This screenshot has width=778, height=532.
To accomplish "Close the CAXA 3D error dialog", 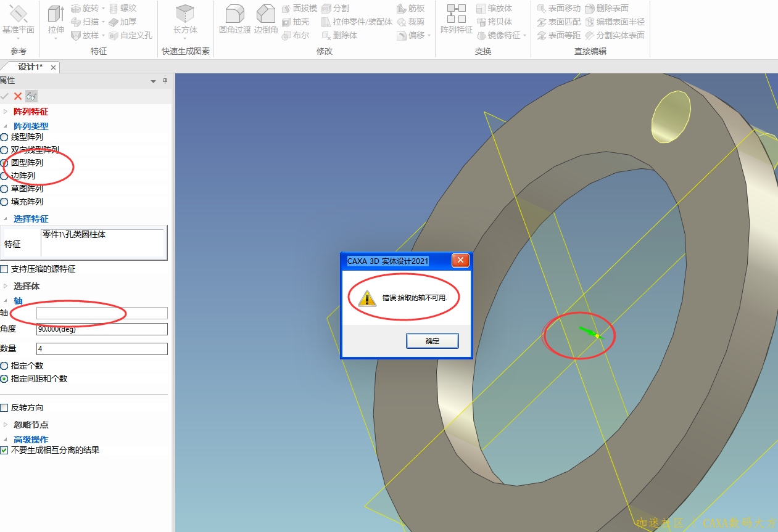I will (x=460, y=261).
